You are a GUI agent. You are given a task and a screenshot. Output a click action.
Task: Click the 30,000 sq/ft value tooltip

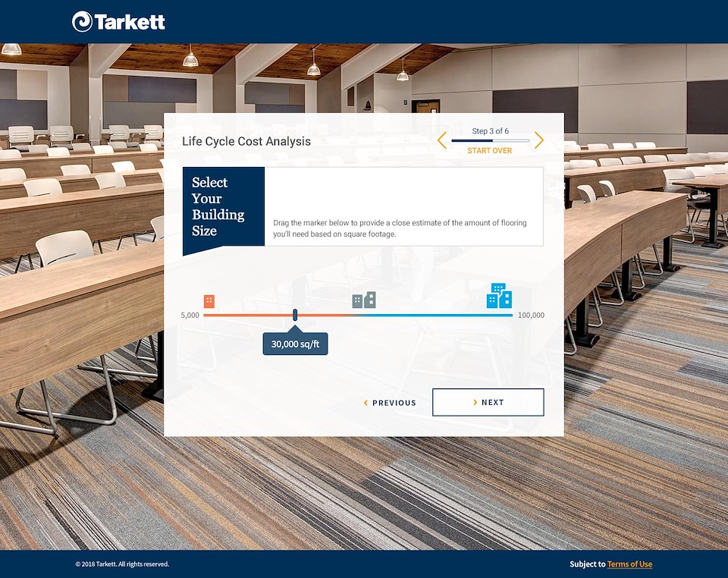(x=295, y=344)
